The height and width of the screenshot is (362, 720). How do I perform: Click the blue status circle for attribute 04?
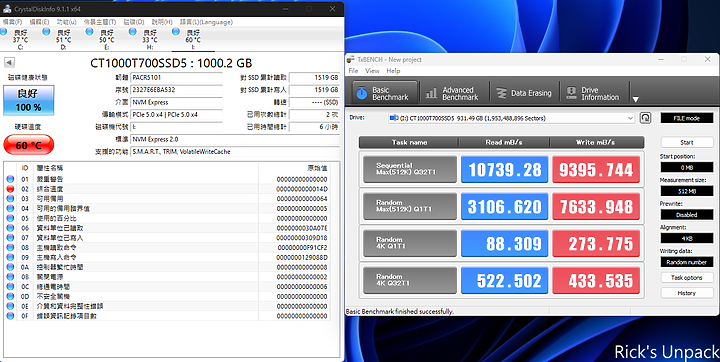click(10, 209)
